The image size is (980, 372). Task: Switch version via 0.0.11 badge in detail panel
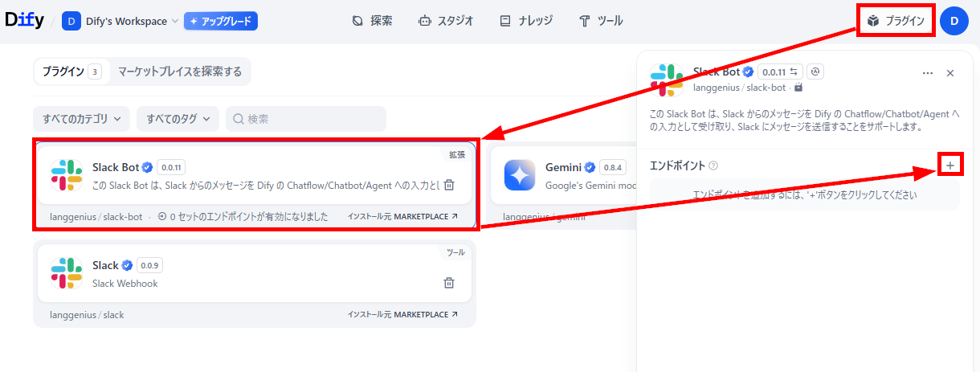pyautogui.click(x=781, y=72)
